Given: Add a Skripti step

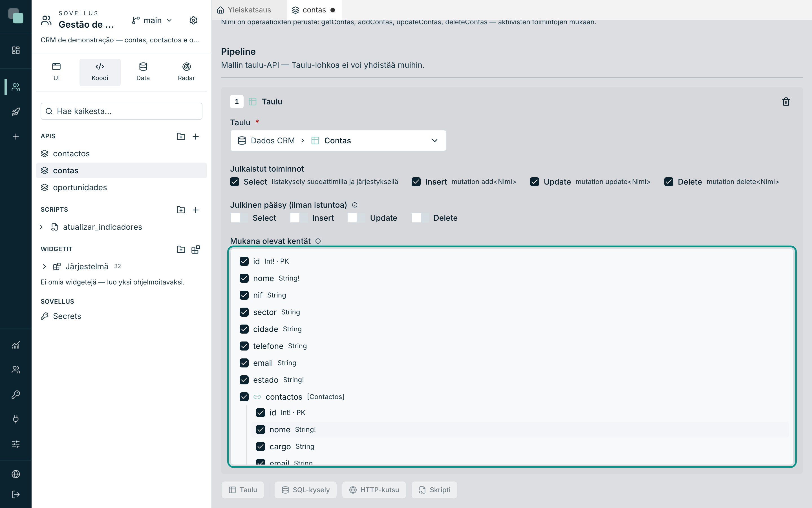Looking at the screenshot, I should (434, 490).
